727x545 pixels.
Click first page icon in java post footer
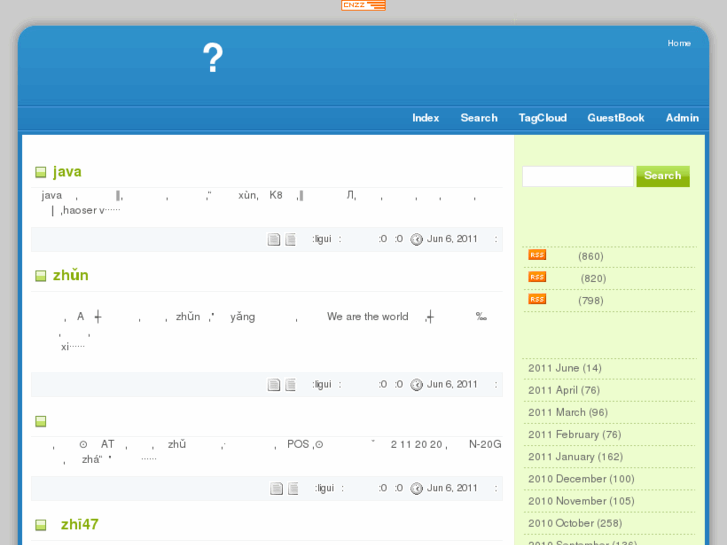(x=274, y=239)
